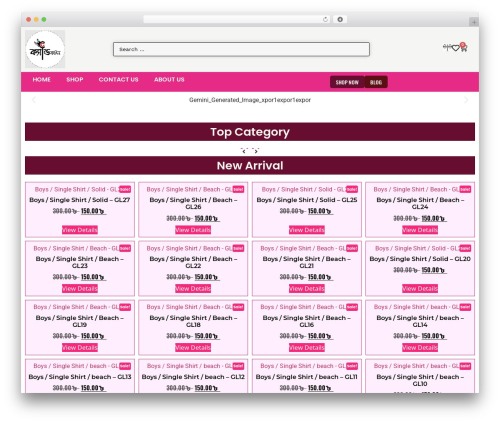The height and width of the screenshot is (423, 500).
Task: Open product title Beach – GL16
Action: [x=307, y=321]
